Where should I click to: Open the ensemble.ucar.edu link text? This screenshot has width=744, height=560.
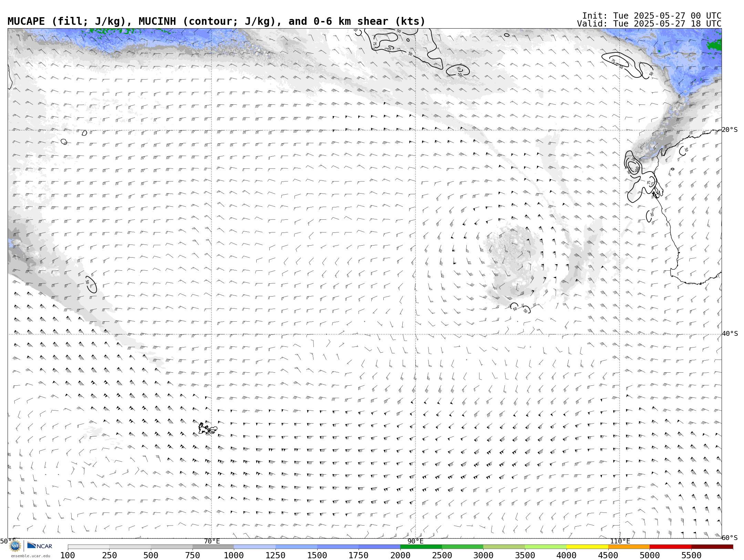coord(30,556)
